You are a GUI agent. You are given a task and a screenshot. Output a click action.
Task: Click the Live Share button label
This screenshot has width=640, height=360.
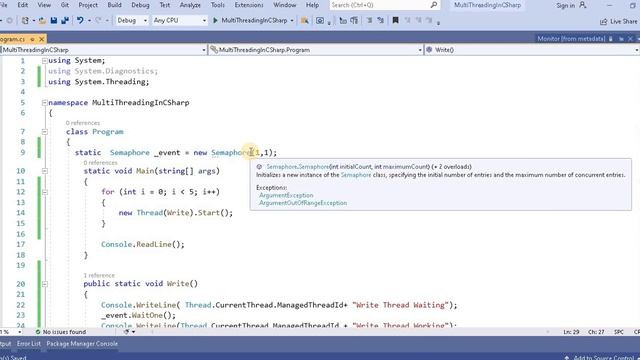(x=624, y=22)
